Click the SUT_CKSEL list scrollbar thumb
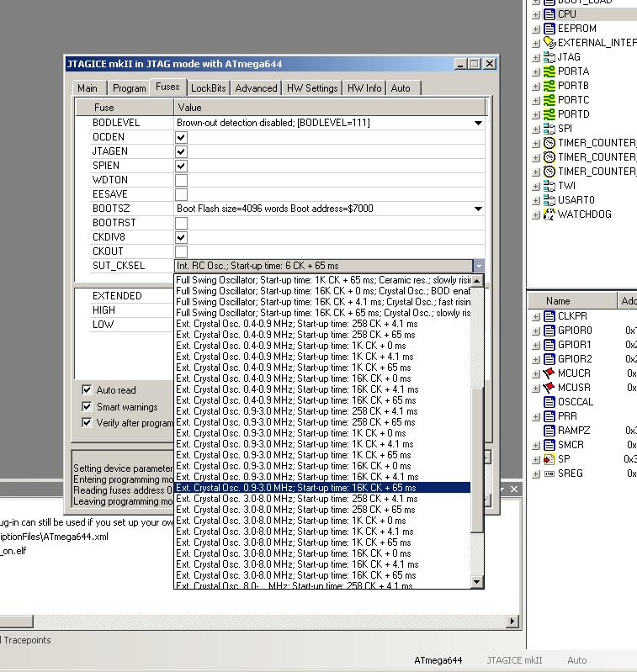The width and height of the screenshot is (637, 672). 477,459
